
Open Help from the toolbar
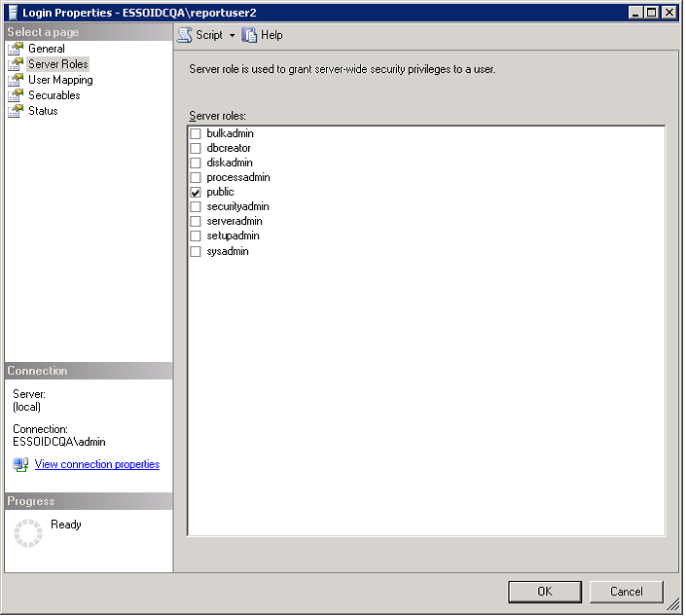271,35
